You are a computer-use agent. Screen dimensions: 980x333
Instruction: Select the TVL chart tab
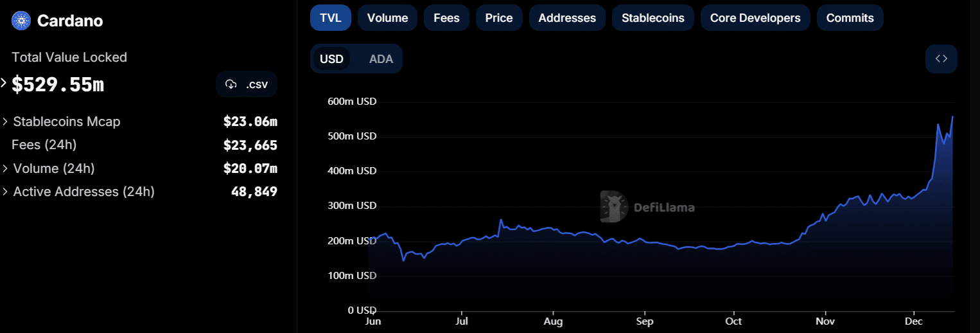pyautogui.click(x=331, y=18)
